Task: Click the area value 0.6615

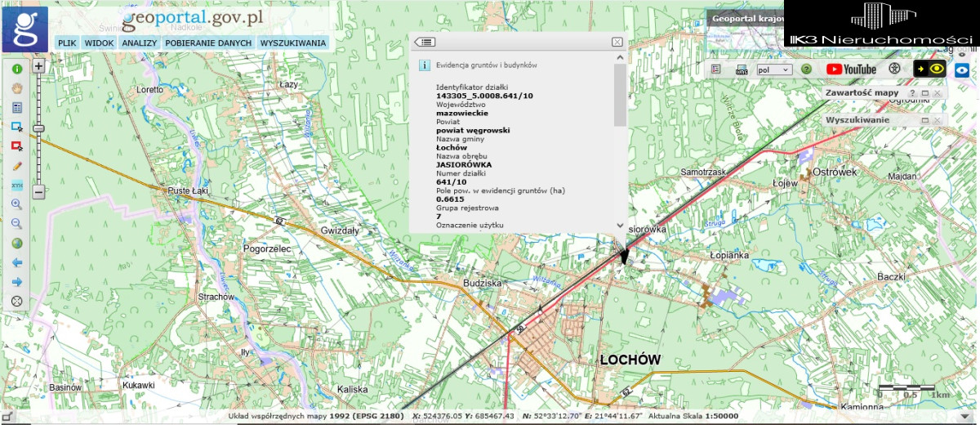Action: point(450,199)
